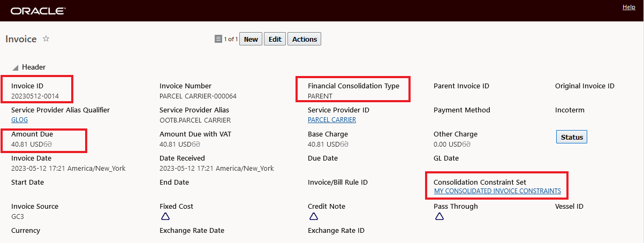Collapse the Header section
644x243 pixels.
tap(16, 67)
